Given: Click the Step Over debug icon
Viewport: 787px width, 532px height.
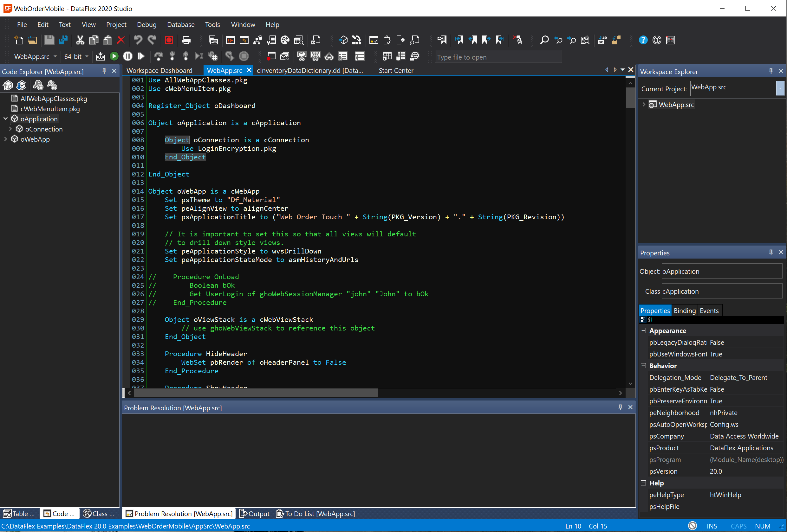Looking at the screenshot, I should pos(158,56).
